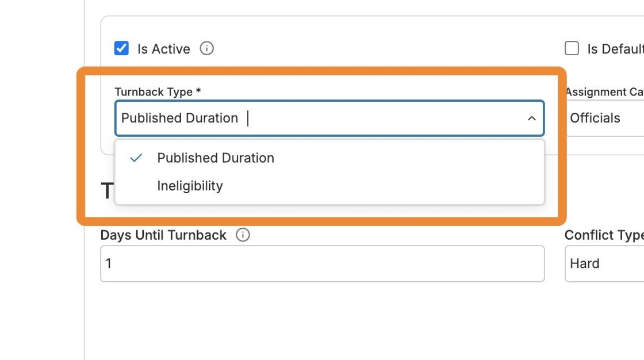644x360 pixels.
Task: Click the checkmark icon beside Published Duration
Action: tap(136, 158)
